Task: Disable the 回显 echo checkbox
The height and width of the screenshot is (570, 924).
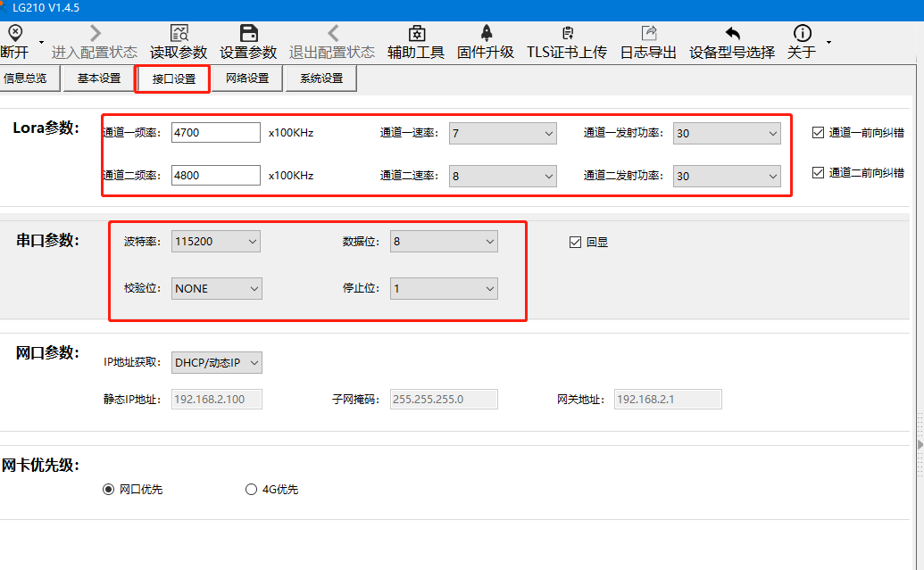Action: 575,242
